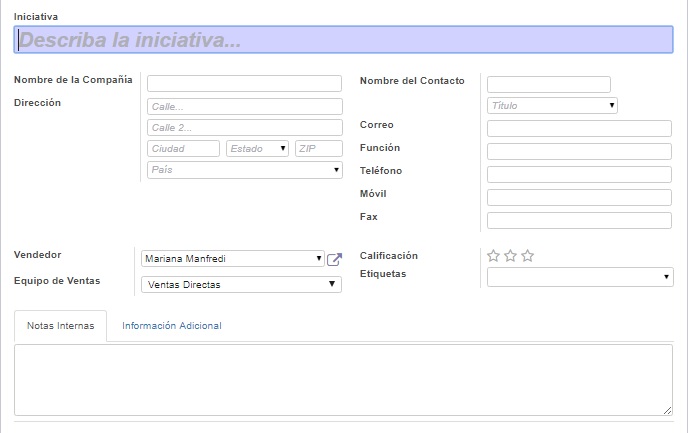This screenshot has height=433, width=688.
Task: Click the Teléfono label
Action: tap(381, 171)
